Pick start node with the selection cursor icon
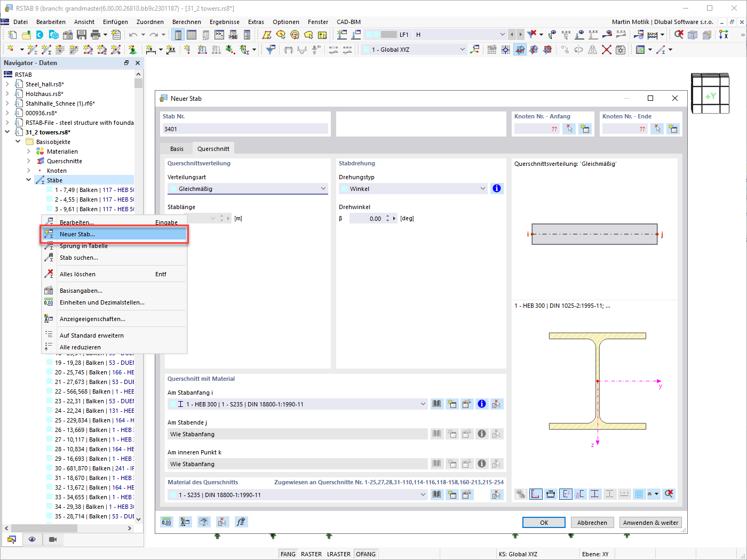747x560 pixels. coord(569,129)
